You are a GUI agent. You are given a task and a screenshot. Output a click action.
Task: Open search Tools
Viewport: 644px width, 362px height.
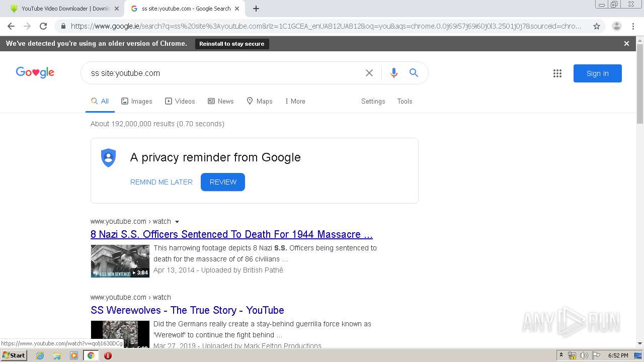(x=405, y=101)
